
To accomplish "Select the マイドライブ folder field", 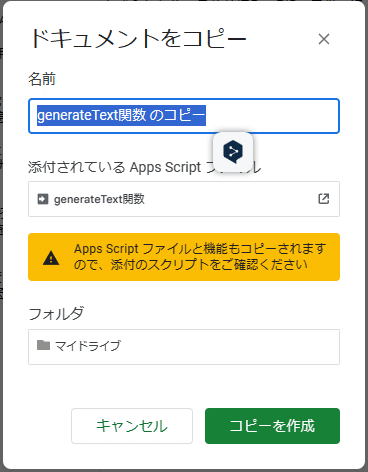I will coord(184,347).
